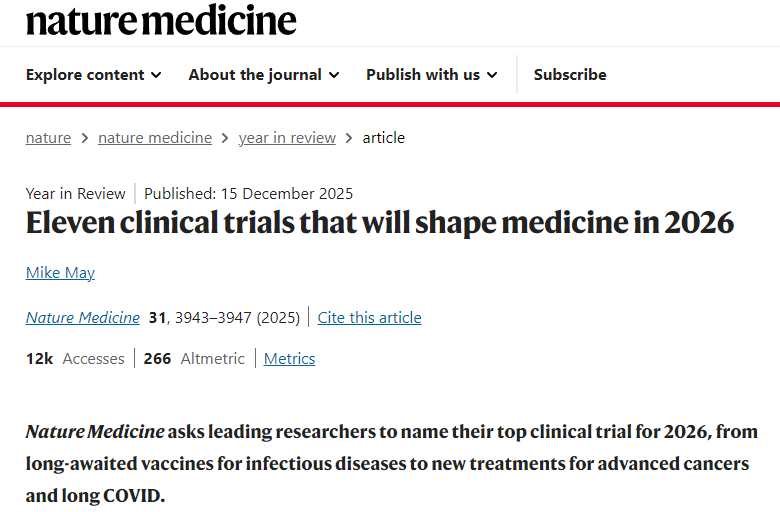
Task: View the article Metrics page
Action: pyautogui.click(x=289, y=359)
